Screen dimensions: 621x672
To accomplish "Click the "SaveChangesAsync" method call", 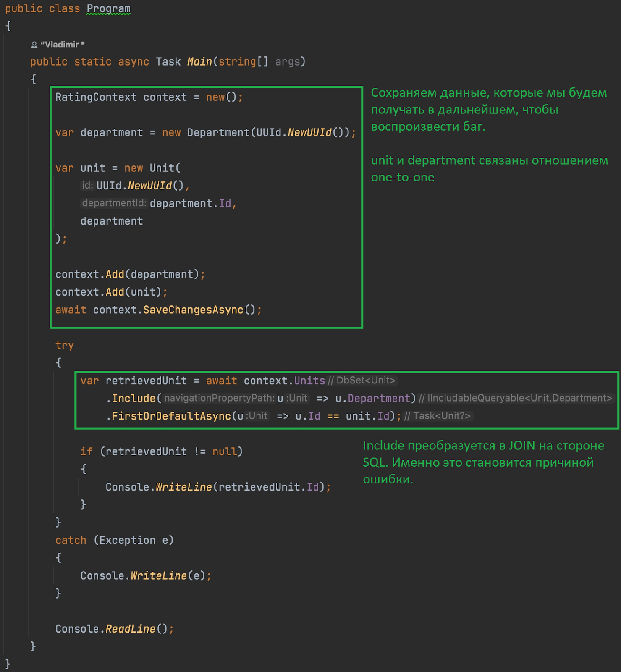I will click(x=193, y=310).
